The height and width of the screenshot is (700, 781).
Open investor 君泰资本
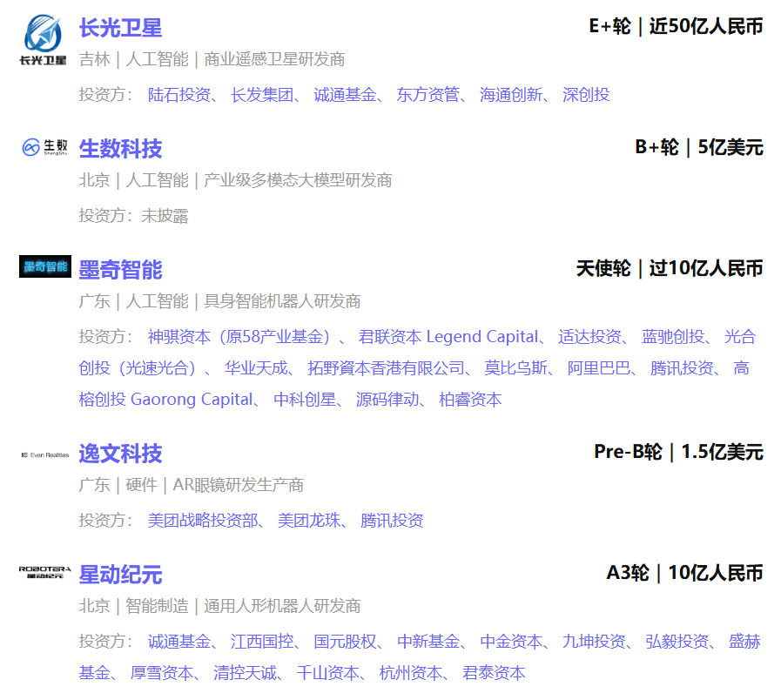494,673
